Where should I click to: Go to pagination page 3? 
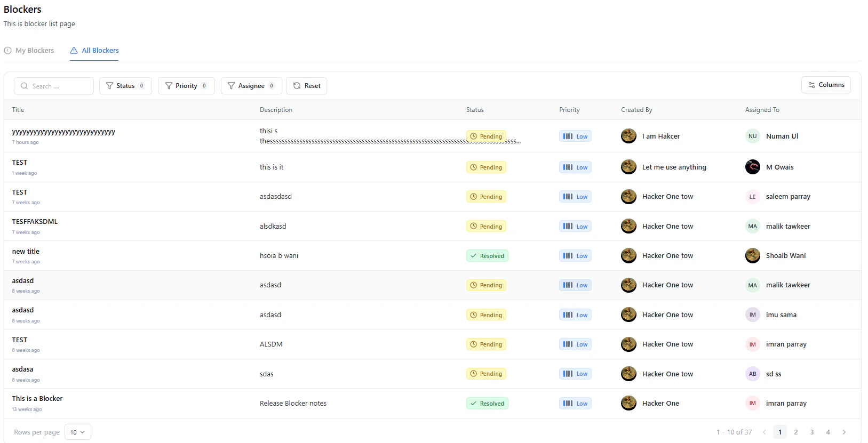coord(812,432)
